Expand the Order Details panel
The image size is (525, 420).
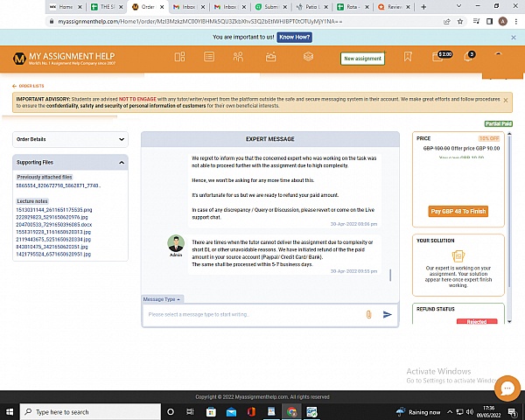tap(70, 138)
